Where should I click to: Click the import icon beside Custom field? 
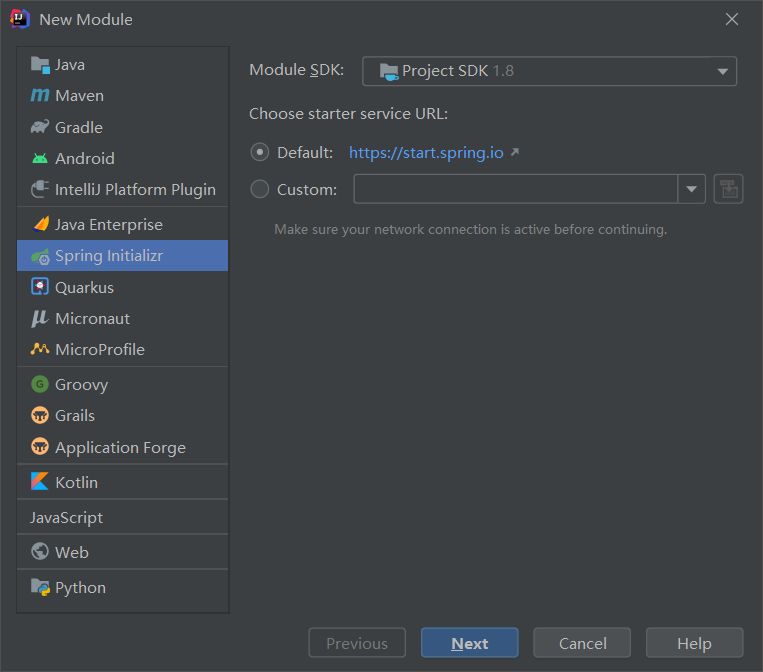pyautogui.click(x=728, y=189)
